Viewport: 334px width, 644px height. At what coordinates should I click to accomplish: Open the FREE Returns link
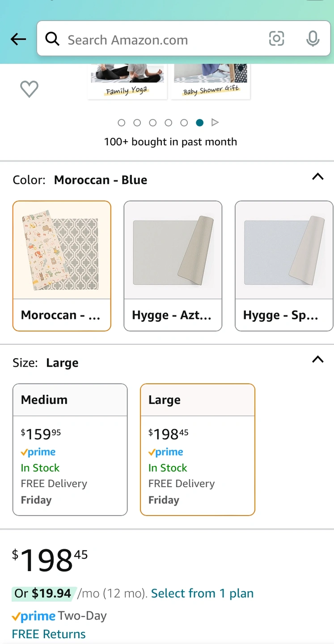click(x=49, y=634)
